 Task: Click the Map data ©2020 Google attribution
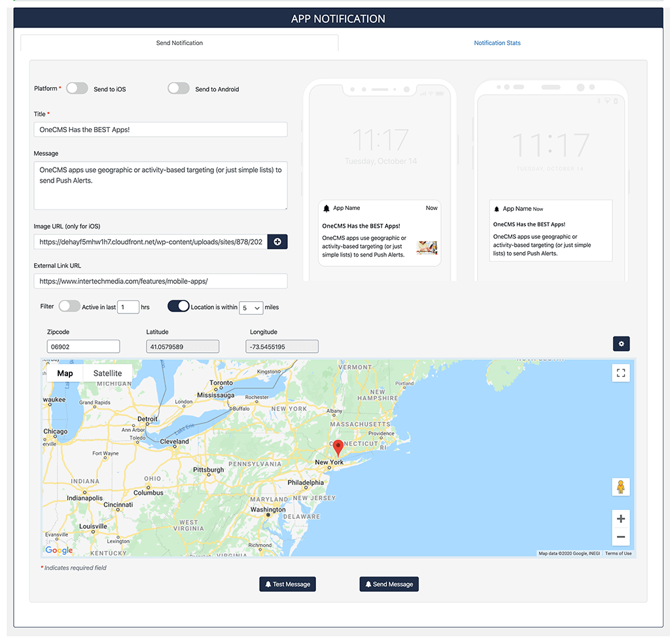tap(569, 554)
